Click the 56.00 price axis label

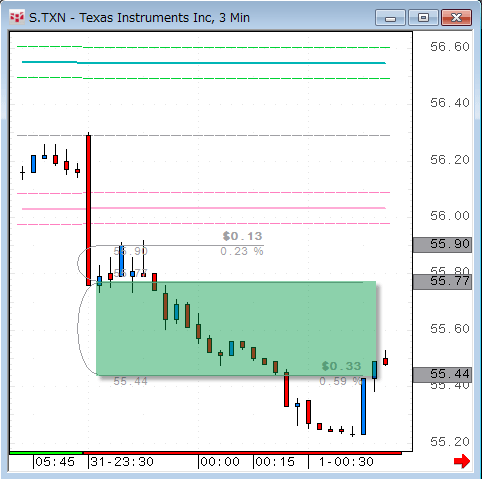(x=450, y=216)
